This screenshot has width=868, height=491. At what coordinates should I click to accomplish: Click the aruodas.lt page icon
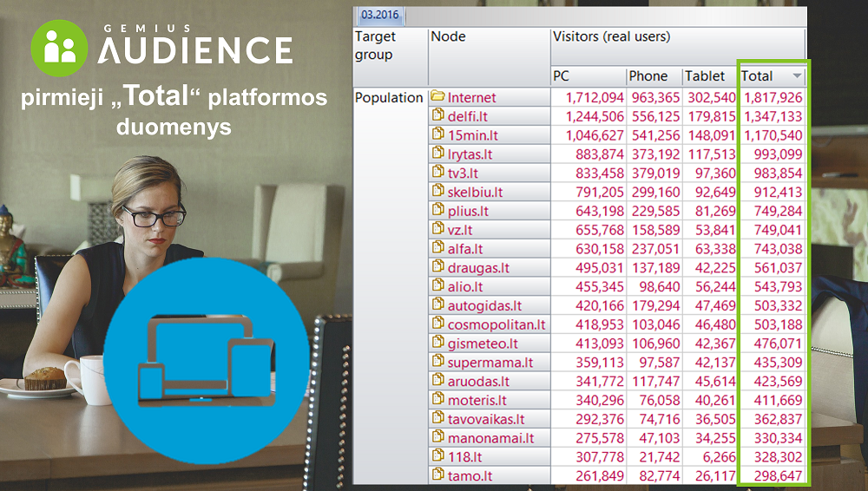coord(437,380)
